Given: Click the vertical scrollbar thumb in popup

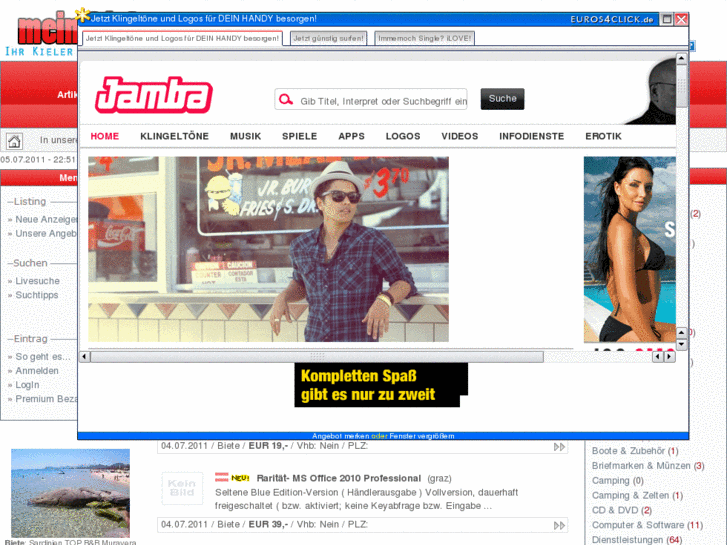Looking at the screenshot, I should coord(681,86).
